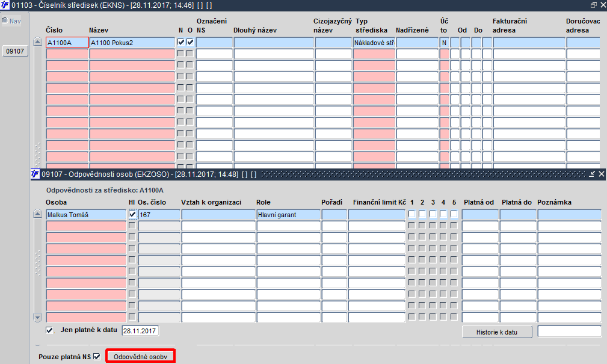This screenshot has height=364, width=607.
Task: Close the Odpovědnosti osob window
Action: click(x=601, y=174)
